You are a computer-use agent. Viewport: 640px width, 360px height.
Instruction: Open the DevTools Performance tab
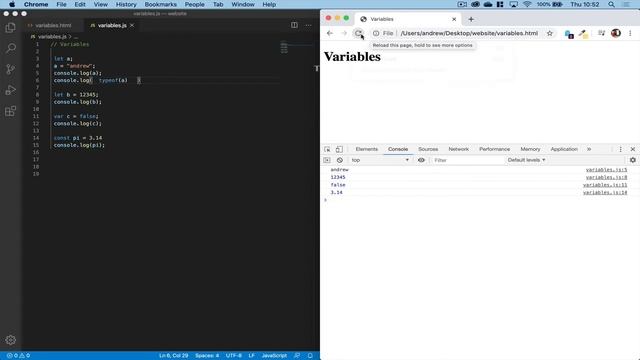pos(494,149)
